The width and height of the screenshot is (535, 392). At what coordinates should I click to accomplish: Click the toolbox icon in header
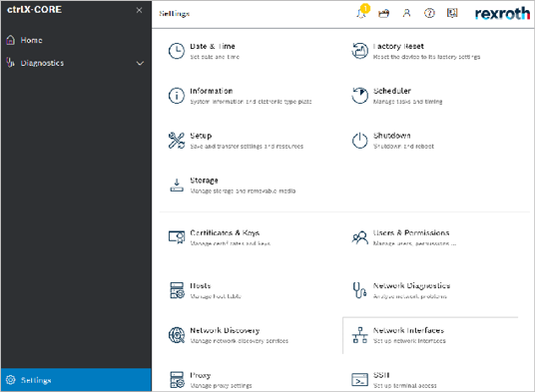(x=383, y=14)
